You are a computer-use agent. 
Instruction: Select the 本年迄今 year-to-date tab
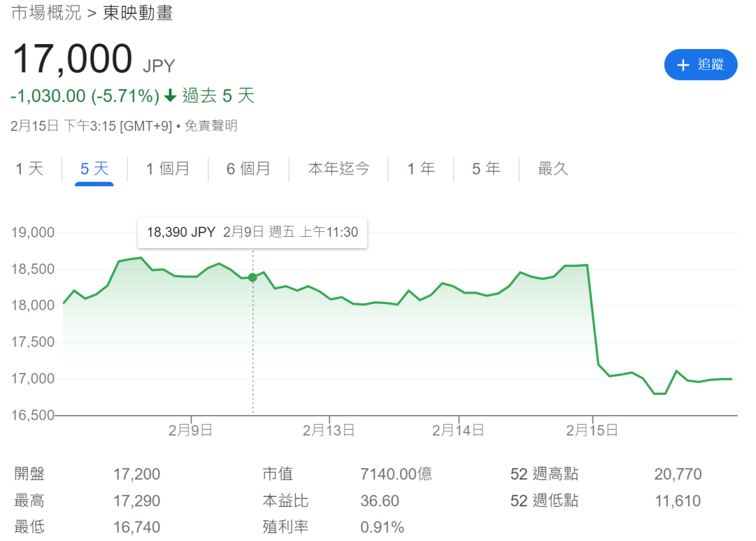click(x=339, y=169)
